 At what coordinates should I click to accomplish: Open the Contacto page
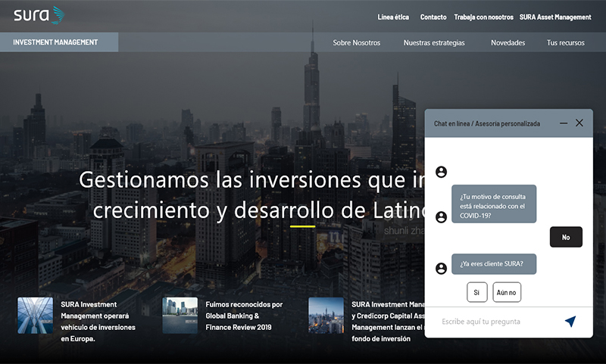[x=433, y=17]
